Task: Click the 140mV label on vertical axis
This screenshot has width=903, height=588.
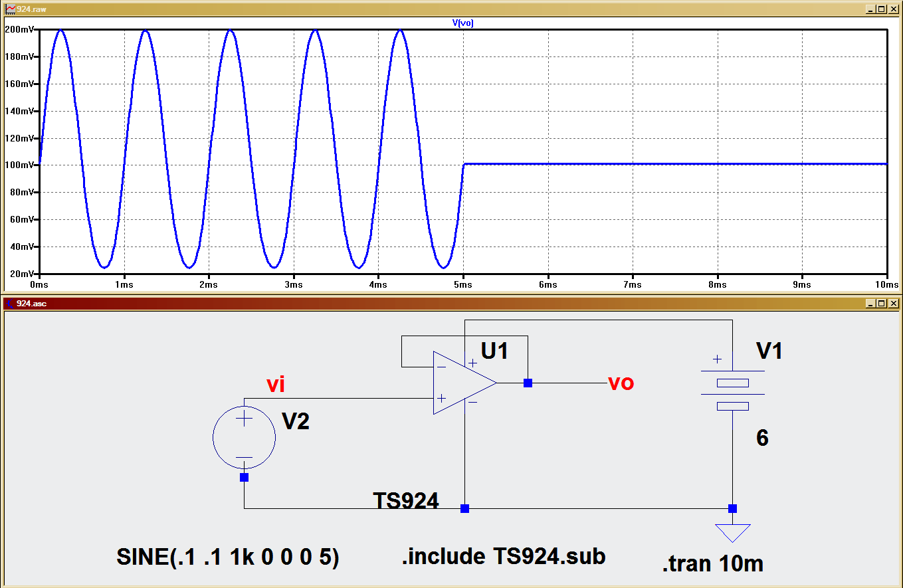Action: pos(19,111)
